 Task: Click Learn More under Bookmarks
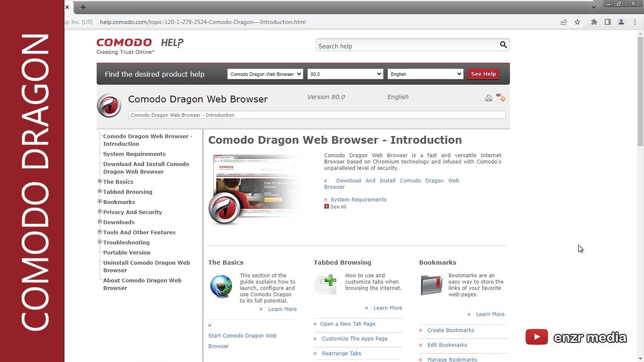click(490, 314)
